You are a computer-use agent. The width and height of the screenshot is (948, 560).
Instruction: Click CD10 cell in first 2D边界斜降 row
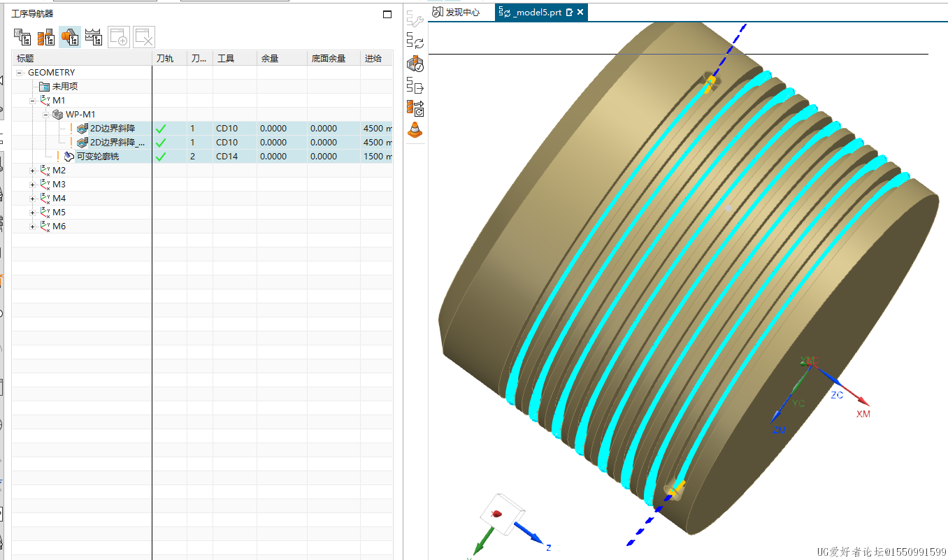click(235, 129)
